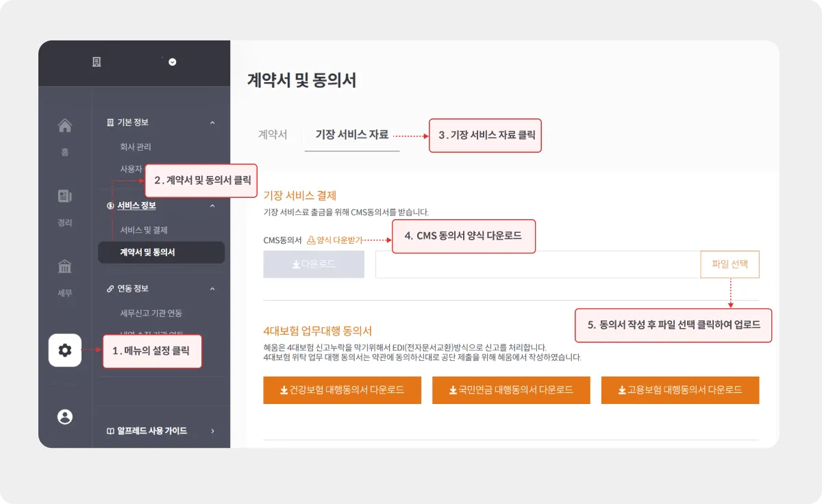Click the 4대보험 업무대행 동의서 heading

tap(318, 331)
